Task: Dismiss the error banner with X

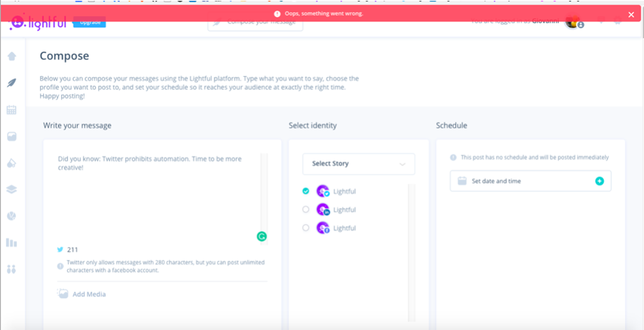Action: pos(631,15)
